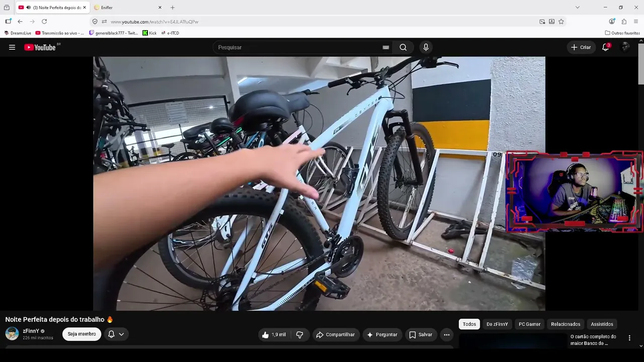Save the video with Salvar
The height and width of the screenshot is (362, 644).
(x=420, y=335)
